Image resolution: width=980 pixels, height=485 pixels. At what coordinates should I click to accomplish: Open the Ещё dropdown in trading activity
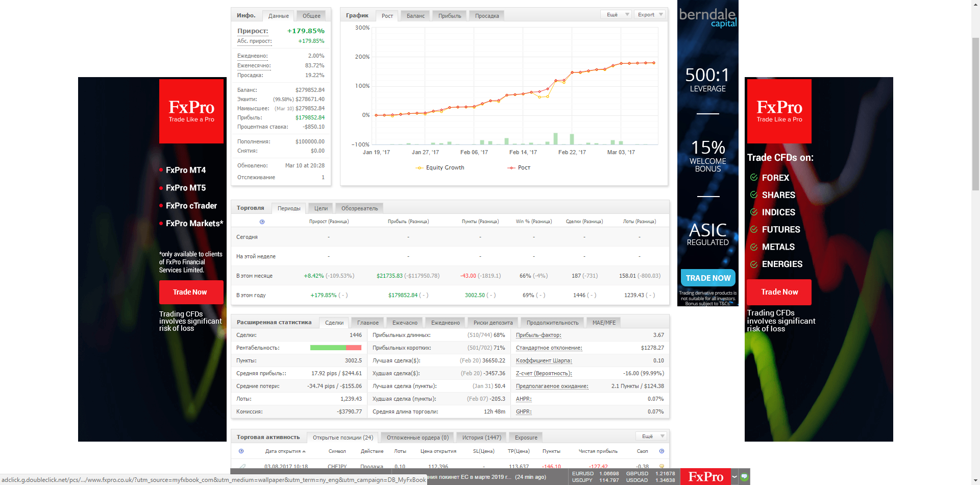[x=651, y=436]
